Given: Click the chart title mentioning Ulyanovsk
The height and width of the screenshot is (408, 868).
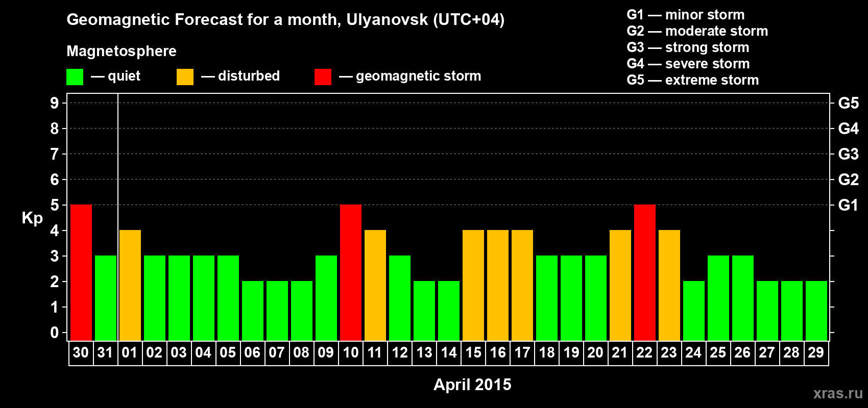Looking at the screenshot, I should [x=285, y=20].
